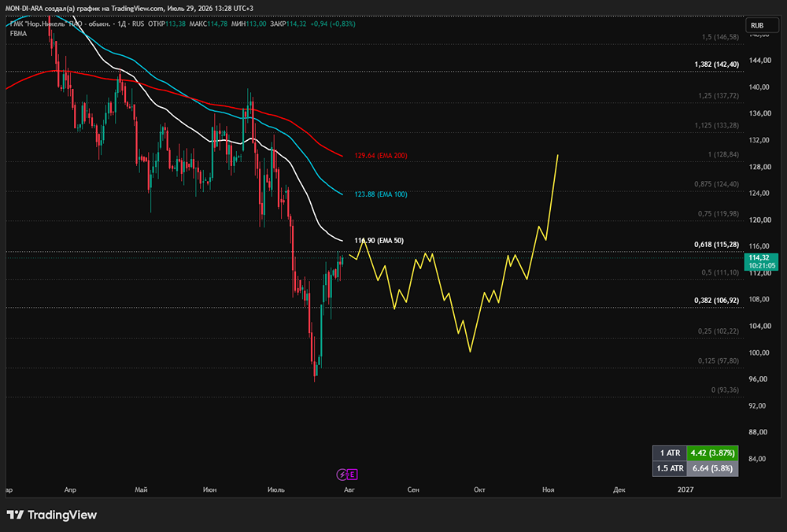Click the 1 ATR value cell 4.42
This screenshot has height=532, width=787.
[712, 453]
